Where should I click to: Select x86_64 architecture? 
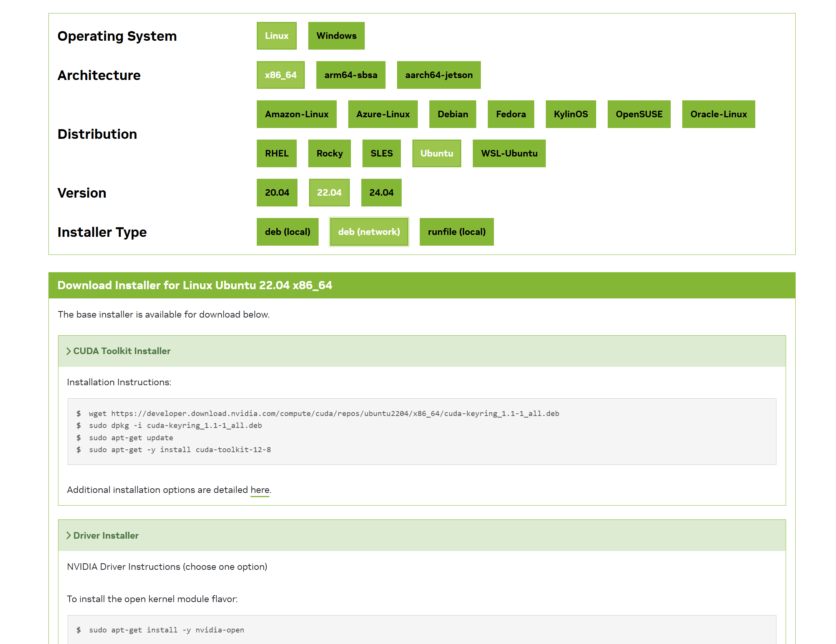pyautogui.click(x=281, y=75)
